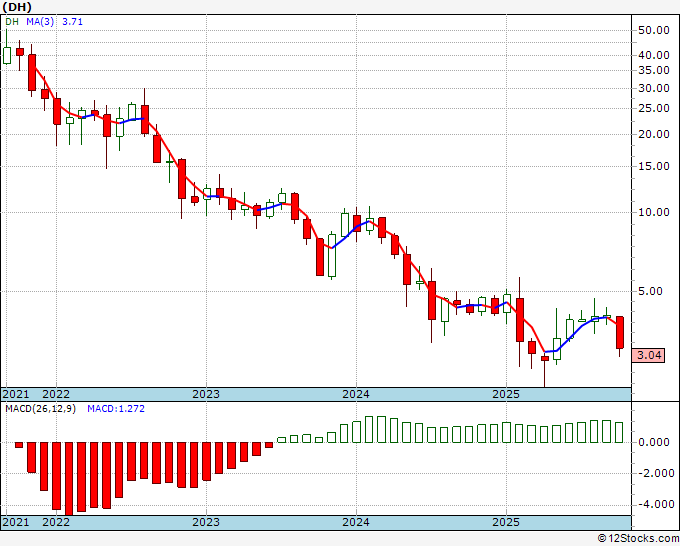The height and width of the screenshot is (546, 680).
Task: Click the 10.00 price axis label
Action: point(654,212)
